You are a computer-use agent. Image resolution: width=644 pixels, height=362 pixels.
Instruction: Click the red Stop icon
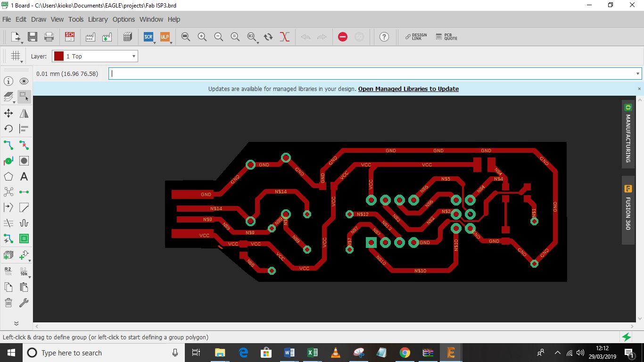[x=343, y=37]
